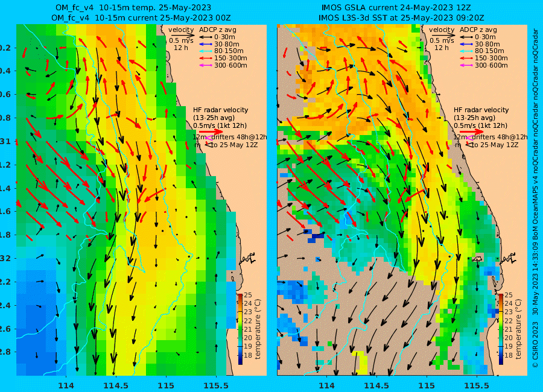Click the red 150-300m arrow in the IMOS panel legend
Screen dimensions: 543x392
466,58
